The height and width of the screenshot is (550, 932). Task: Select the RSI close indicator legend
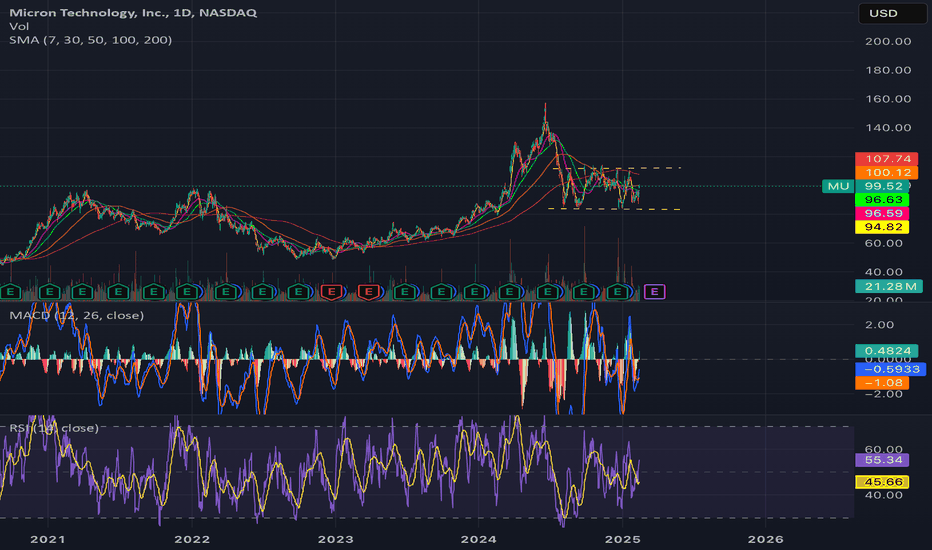pyautogui.click(x=54, y=428)
